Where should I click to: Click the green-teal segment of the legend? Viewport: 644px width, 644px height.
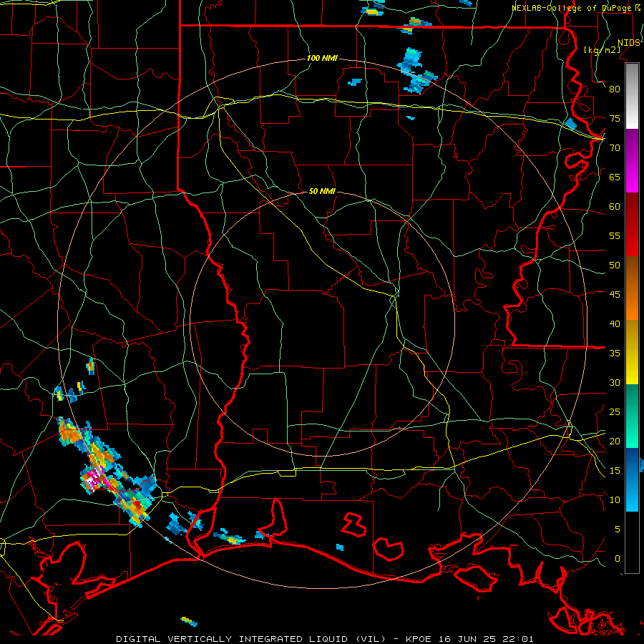632,416
